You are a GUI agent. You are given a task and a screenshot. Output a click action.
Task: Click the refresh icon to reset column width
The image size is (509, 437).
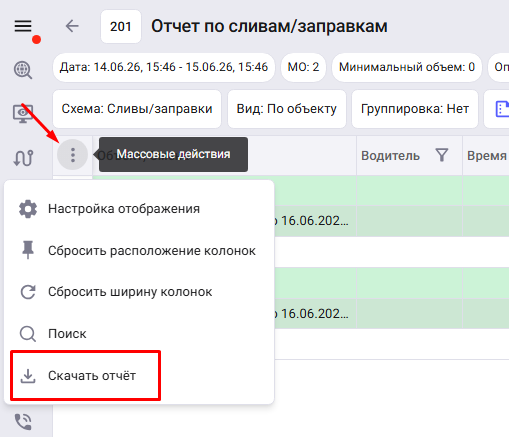point(28,292)
